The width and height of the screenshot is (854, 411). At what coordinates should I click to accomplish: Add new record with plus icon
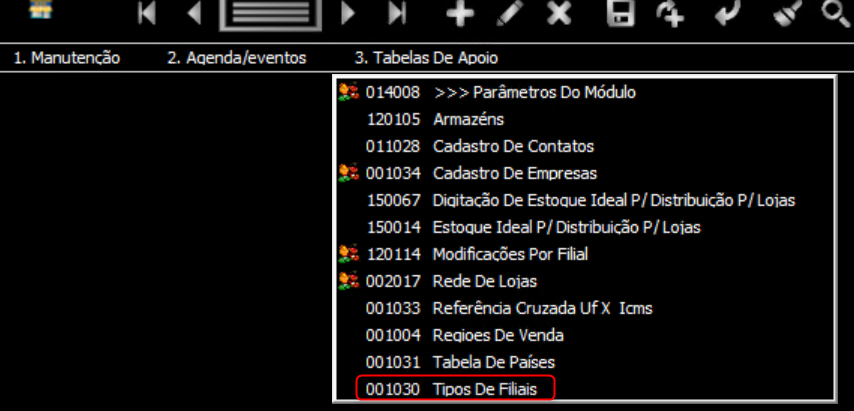(460, 13)
